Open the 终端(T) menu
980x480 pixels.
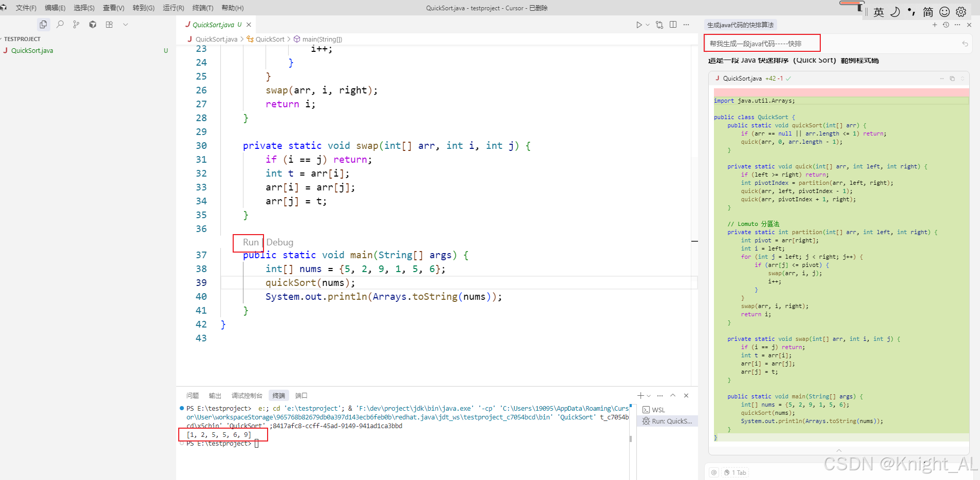pyautogui.click(x=202, y=8)
